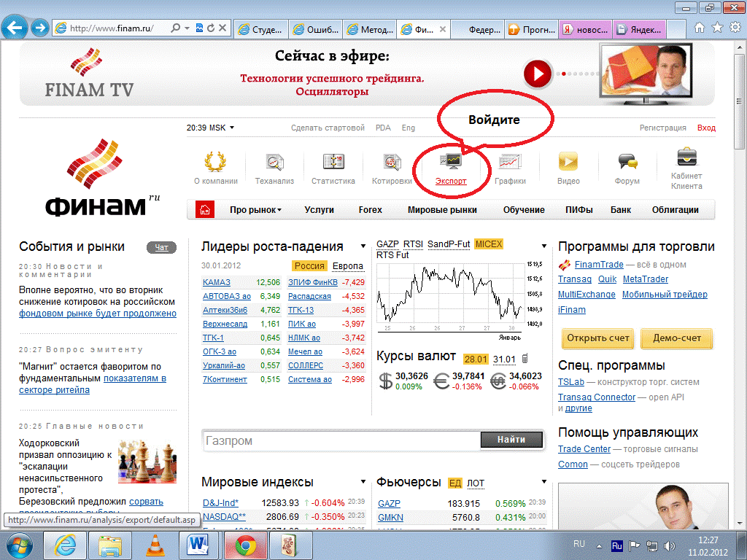Select the Россия leaders tab
Screen dimensions: 747x560
(309, 265)
